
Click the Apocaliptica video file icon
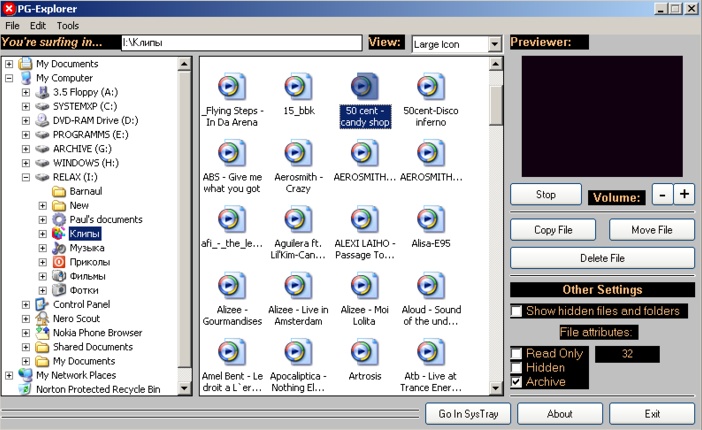pyautogui.click(x=297, y=352)
